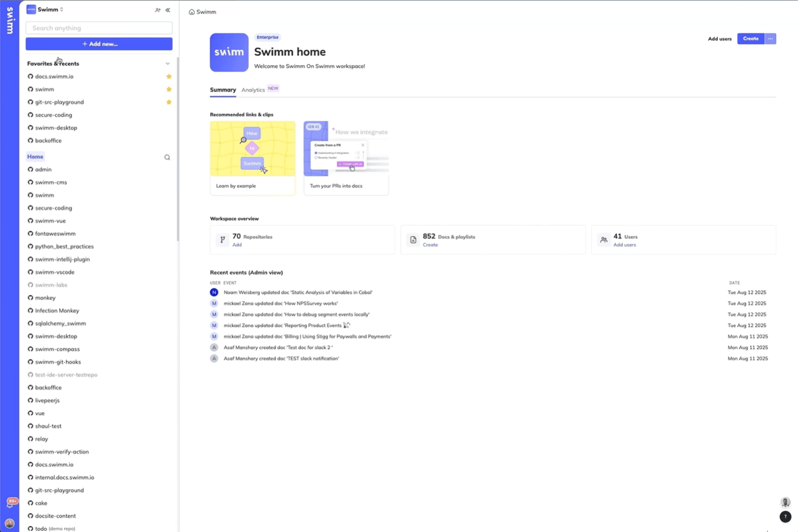Open the help question mark button
The height and width of the screenshot is (532, 798).
(785, 517)
